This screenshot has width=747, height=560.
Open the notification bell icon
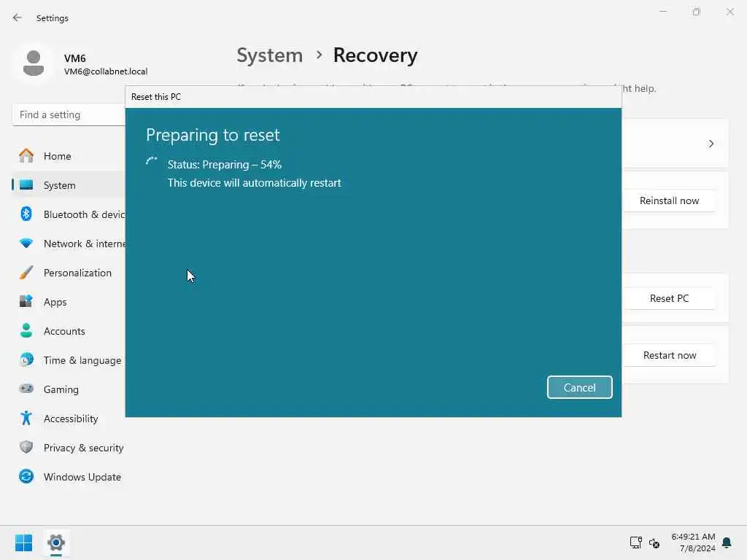[727, 542]
